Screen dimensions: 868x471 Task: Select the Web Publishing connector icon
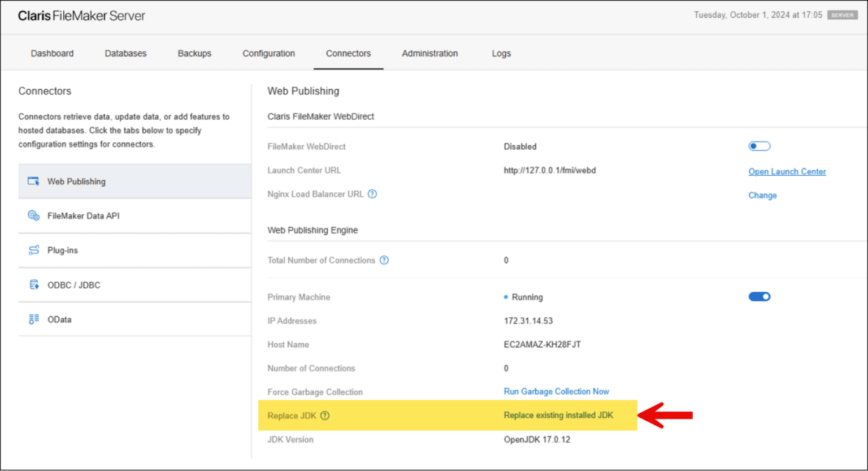pos(33,181)
